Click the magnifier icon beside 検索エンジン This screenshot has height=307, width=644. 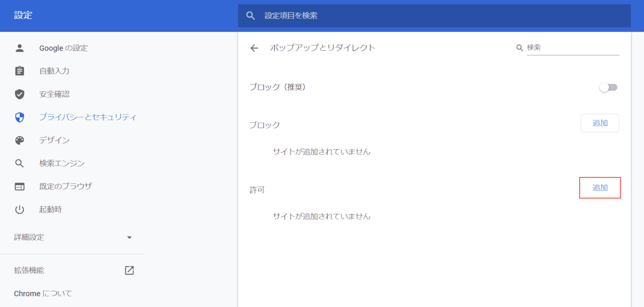(19, 163)
